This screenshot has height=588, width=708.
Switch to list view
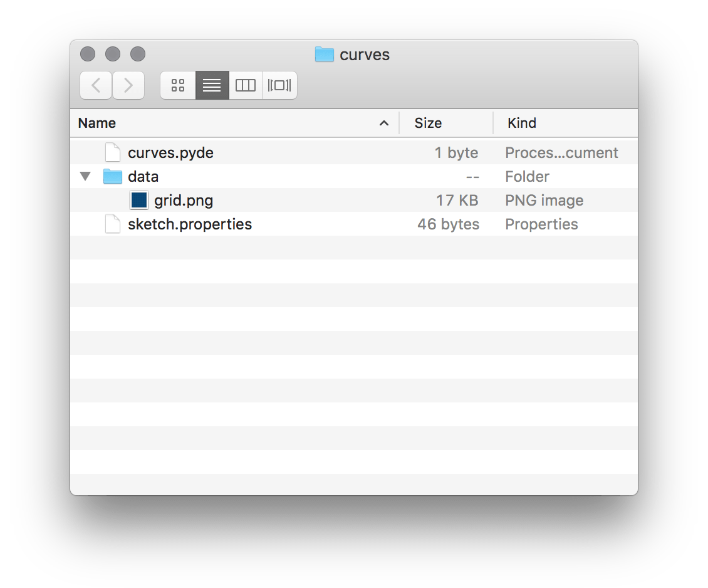pos(212,85)
